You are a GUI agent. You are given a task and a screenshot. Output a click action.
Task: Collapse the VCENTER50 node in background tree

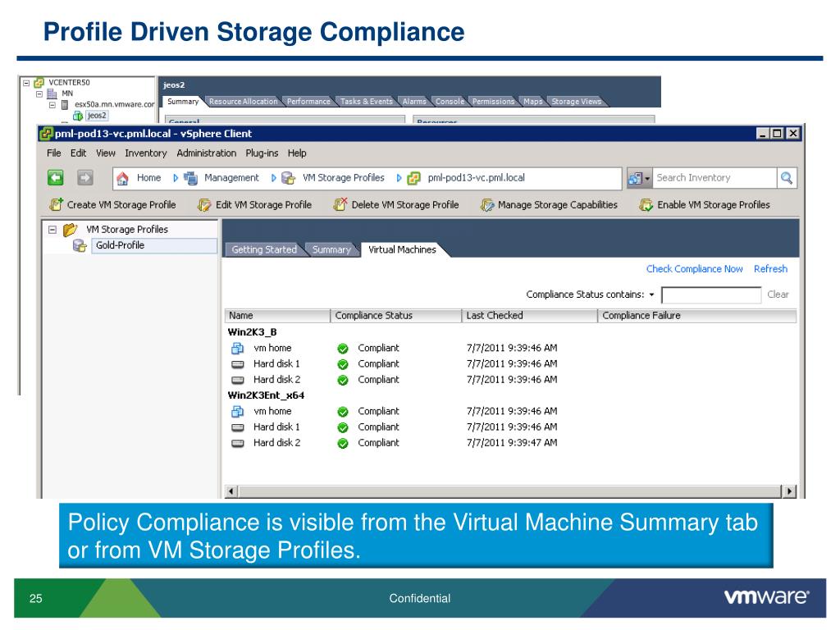click(x=25, y=83)
